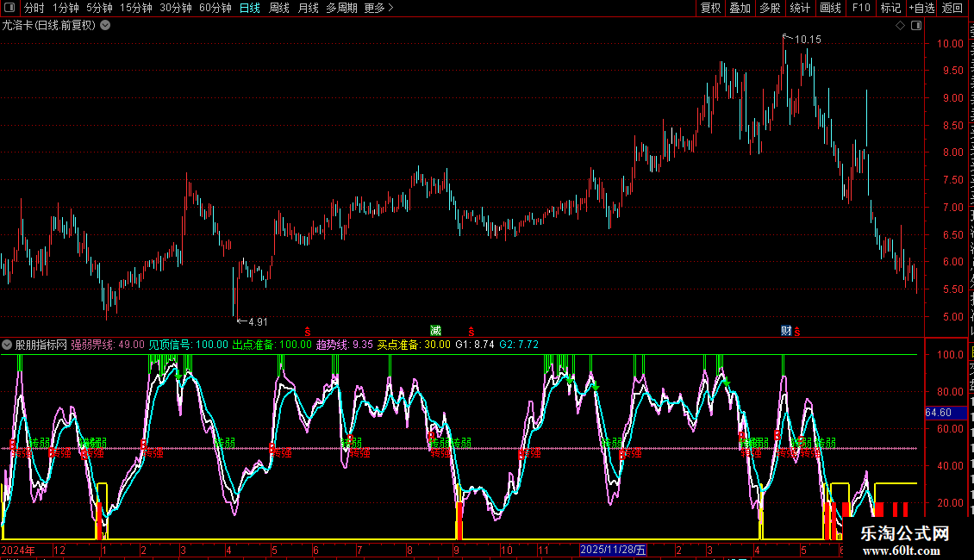Expand the 更多 periods menu
Screen dimensions: 974x560
[379, 8]
